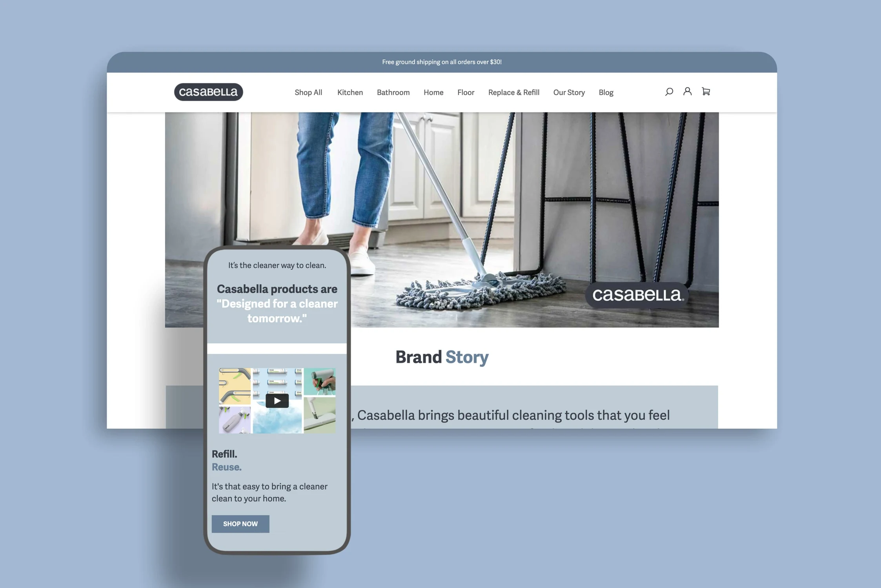The image size is (881, 588).
Task: Toggle the Floor category visibility
Action: [466, 92]
